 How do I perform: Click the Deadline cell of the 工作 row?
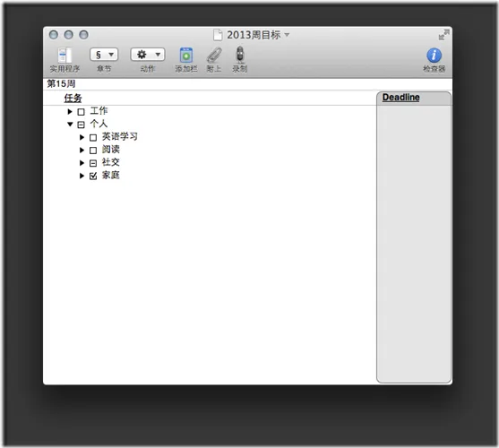(x=413, y=112)
